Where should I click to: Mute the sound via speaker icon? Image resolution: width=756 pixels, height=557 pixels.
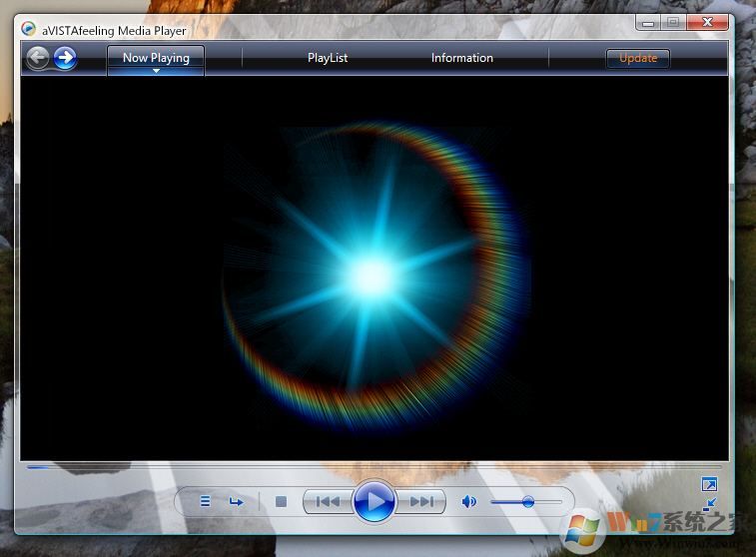coord(468,502)
